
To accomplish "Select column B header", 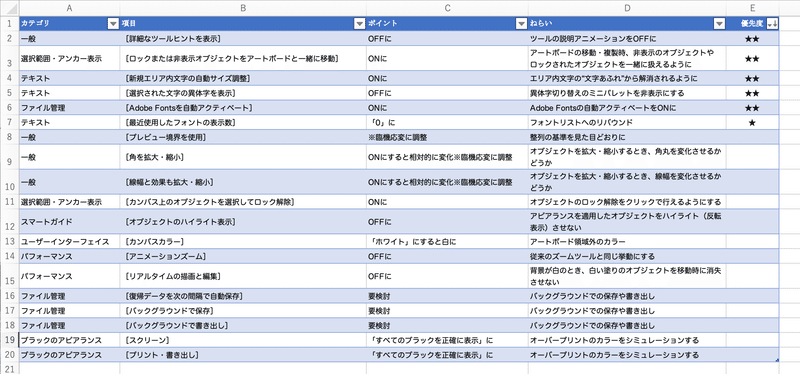I will (x=243, y=8).
